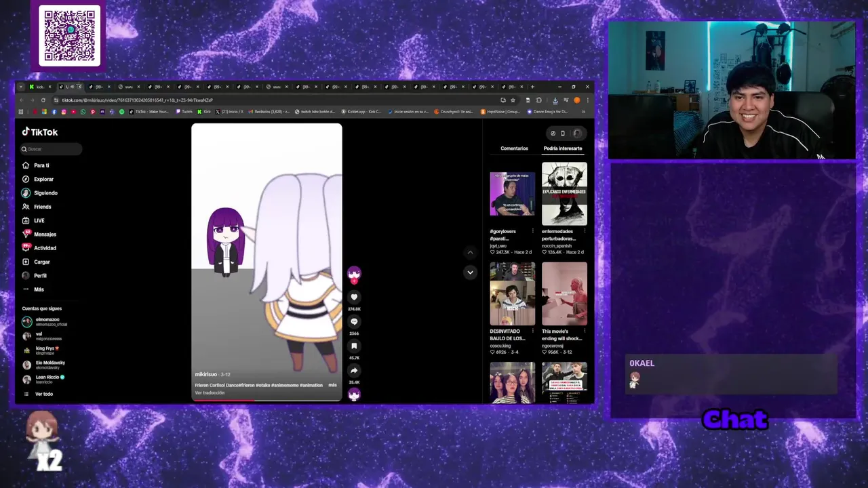The image size is (868, 488).
Task: Click phone app icon in pill
Action: click(562, 134)
